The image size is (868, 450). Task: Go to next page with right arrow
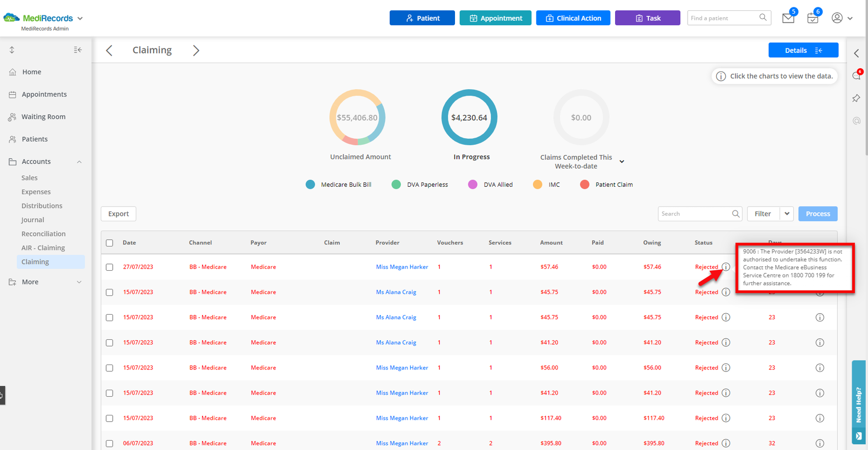pyautogui.click(x=196, y=50)
